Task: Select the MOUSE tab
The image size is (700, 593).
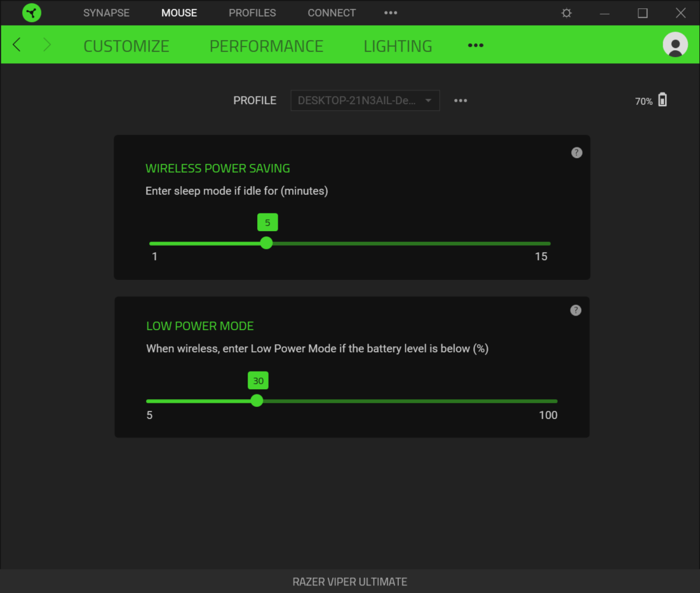Action: (179, 13)
